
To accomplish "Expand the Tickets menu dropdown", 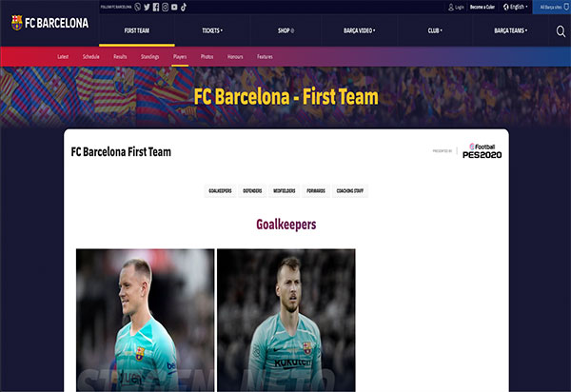I will [212, 30].
